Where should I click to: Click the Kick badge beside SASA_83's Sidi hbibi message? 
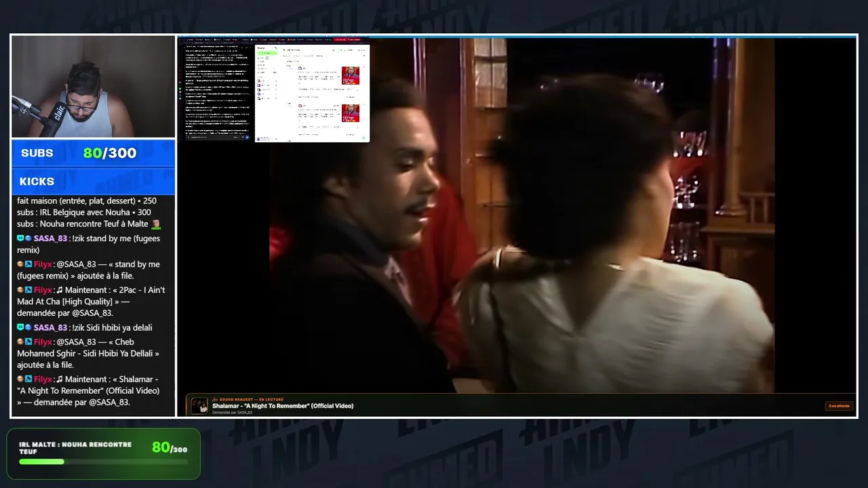click(20, 328)
